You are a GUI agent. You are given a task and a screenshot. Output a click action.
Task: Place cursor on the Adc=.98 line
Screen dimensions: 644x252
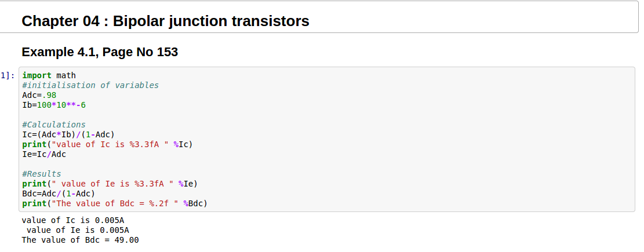coord(39,95)
